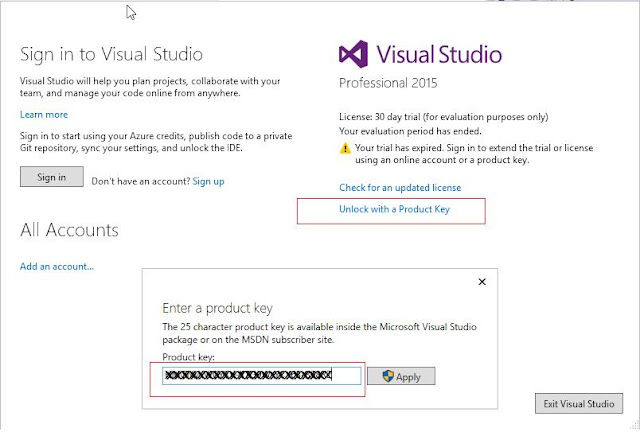Click Add an account link
This screenshot has height=436, width=640.
(57, 266)
